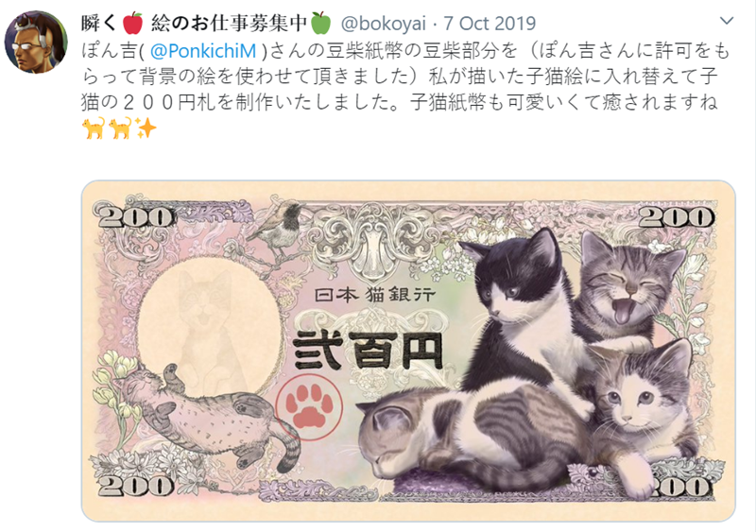
Task: Open the tweet author's profile avatar
Action: tap(35, 43)
